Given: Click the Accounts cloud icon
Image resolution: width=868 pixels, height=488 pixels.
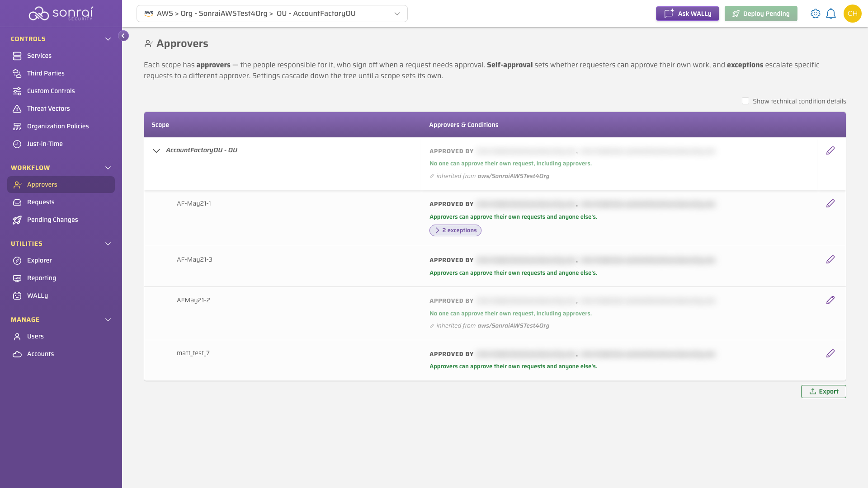Looking at the screenshot, I should coord(17,354).
